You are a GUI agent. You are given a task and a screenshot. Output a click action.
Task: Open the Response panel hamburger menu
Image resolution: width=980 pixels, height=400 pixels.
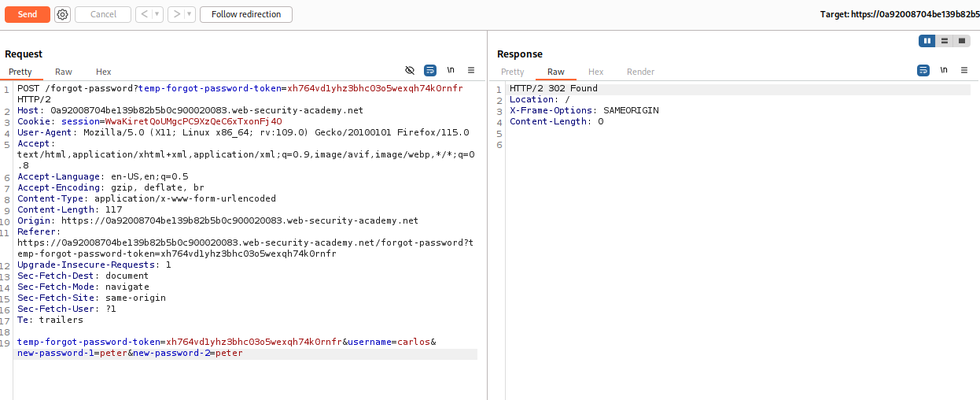(964, 70)
